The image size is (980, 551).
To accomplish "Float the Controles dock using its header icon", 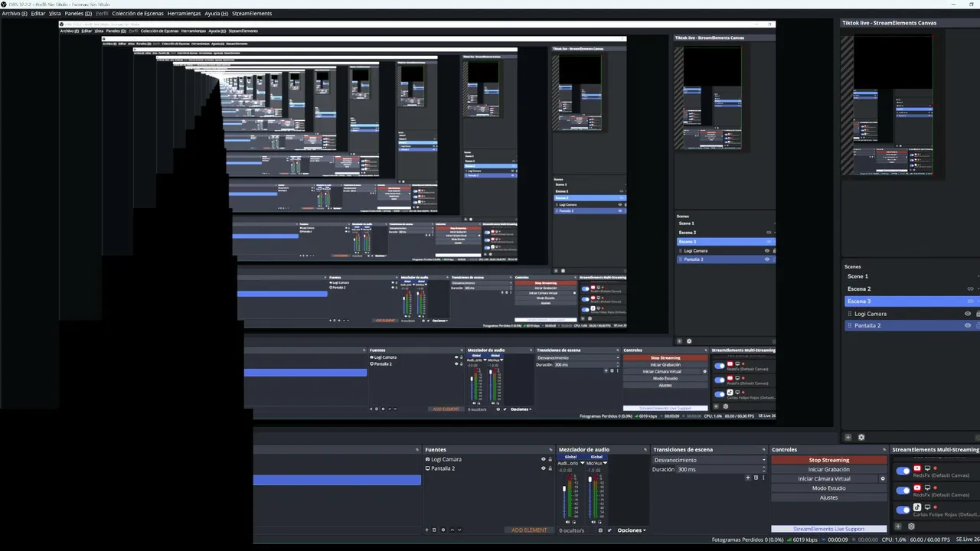I will 884,450.
